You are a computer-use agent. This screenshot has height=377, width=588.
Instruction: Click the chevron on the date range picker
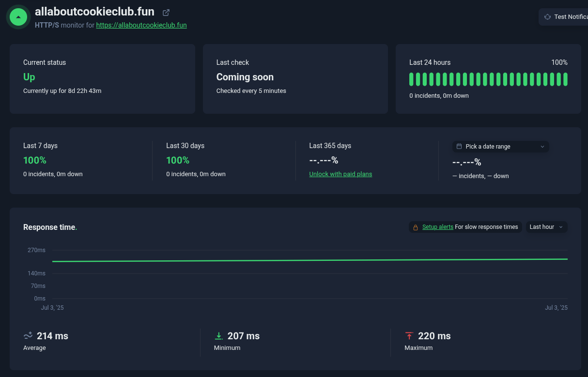point(542,146)
